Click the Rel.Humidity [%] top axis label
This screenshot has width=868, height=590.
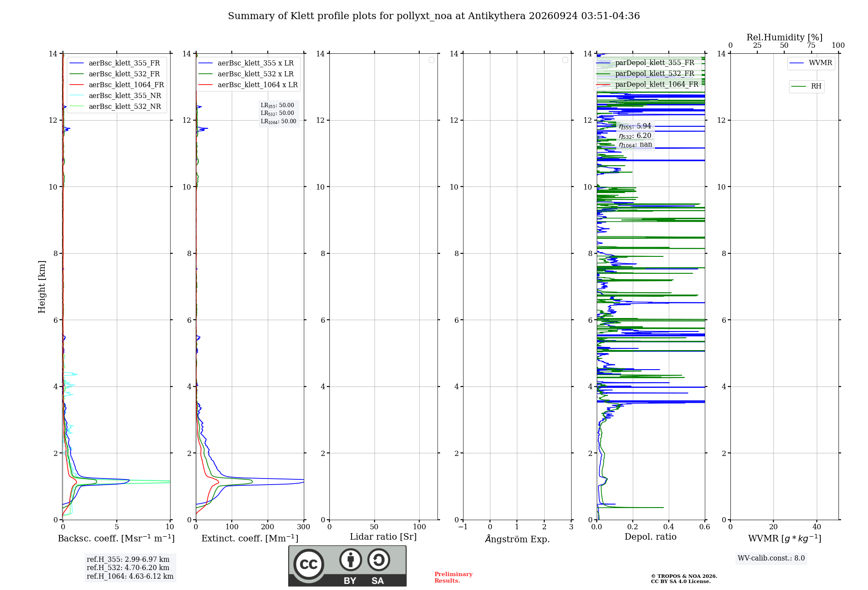tap(784, 37)
